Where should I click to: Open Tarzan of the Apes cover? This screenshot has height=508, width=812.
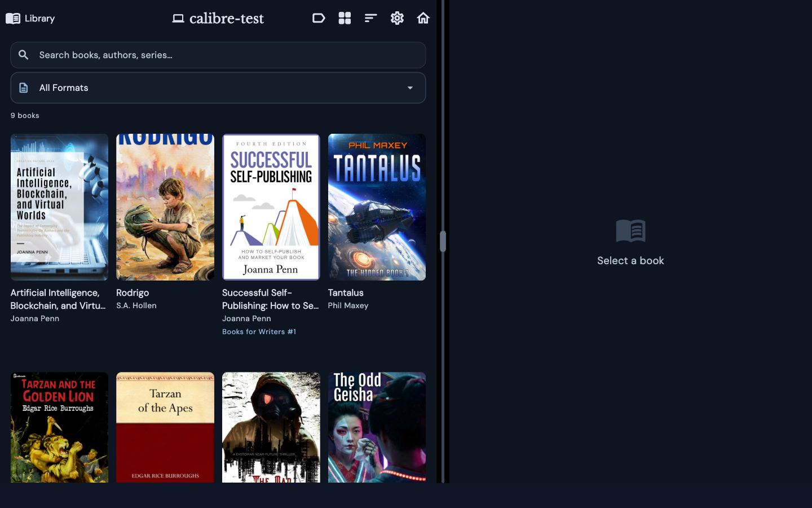click(165, 427)
